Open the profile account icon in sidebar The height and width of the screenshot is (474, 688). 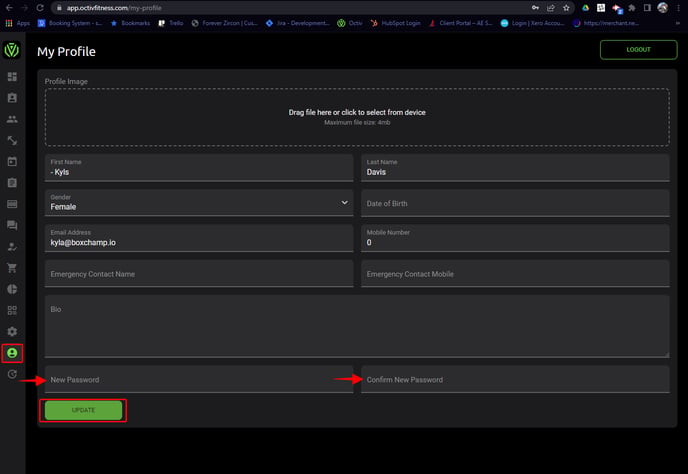tap(12, 353)
